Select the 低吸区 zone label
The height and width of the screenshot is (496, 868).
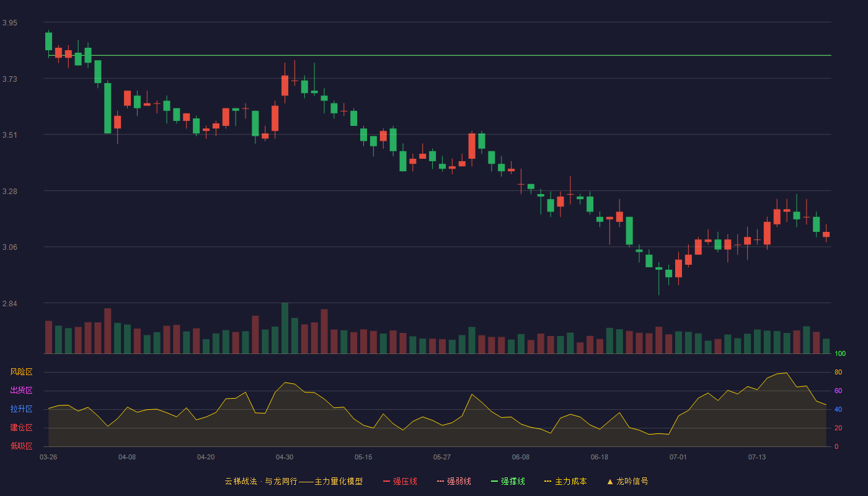tap(21, 446)
